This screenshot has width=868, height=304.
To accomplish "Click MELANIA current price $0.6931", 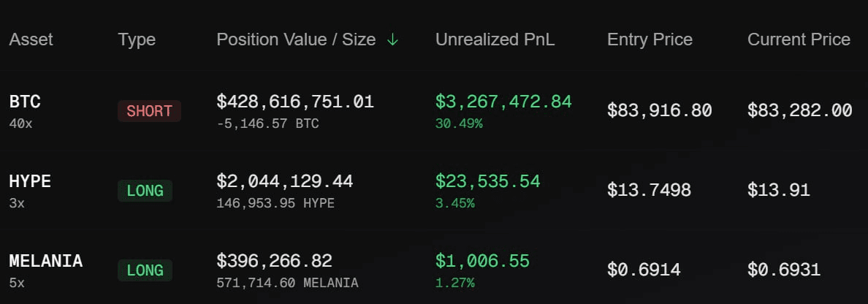I will pyautogui.click(x=784, y=271).
